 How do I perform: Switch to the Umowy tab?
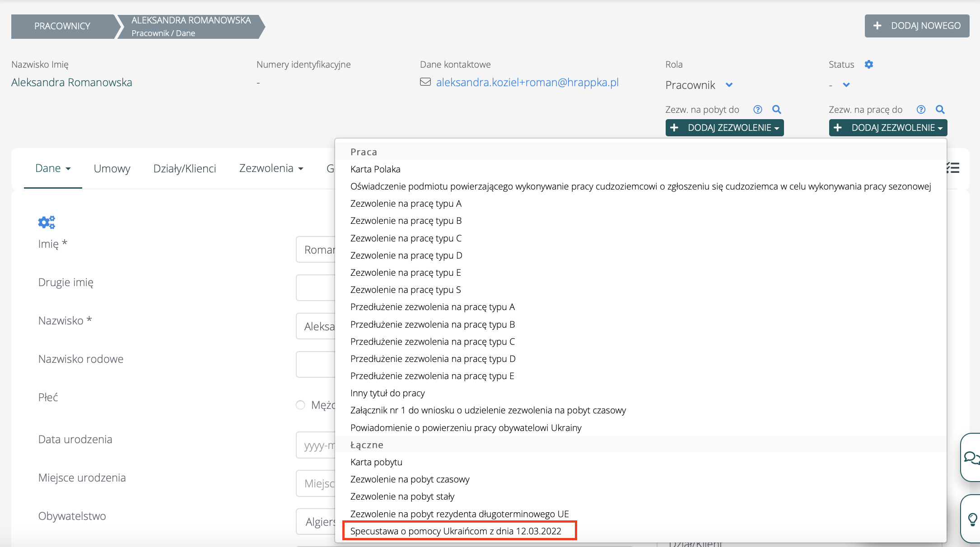pos(112,168)
